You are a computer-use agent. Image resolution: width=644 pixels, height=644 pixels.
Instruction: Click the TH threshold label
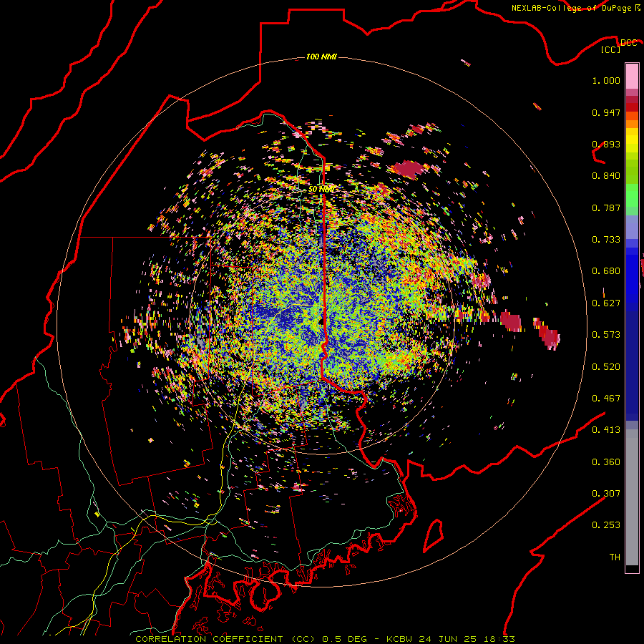[x=615, y=557]
